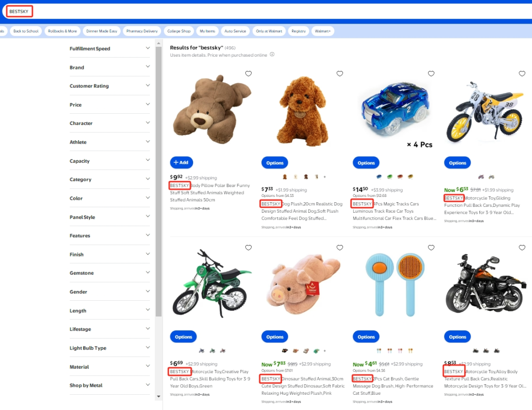The width and height of the screenshot is (532, 410).
Task: View options for black motorcycle
Action: click(x=457, y=337)
